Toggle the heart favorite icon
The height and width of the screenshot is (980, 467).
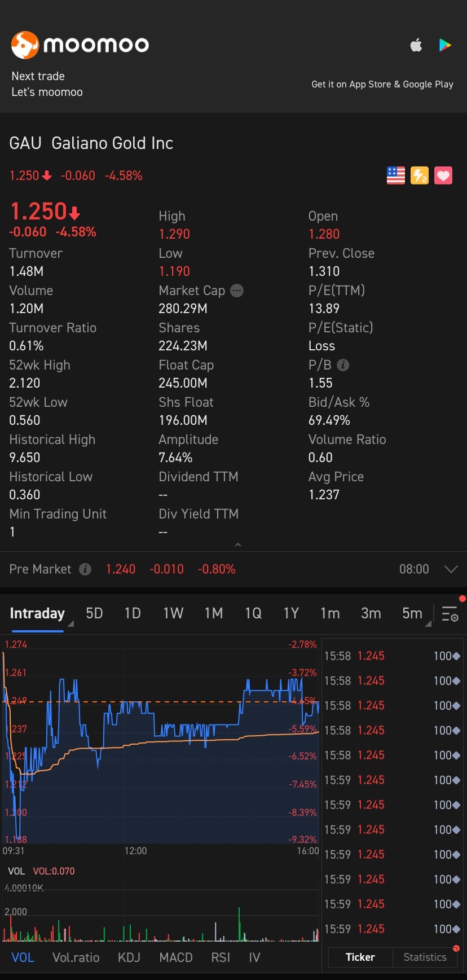[x=443, y=175]
